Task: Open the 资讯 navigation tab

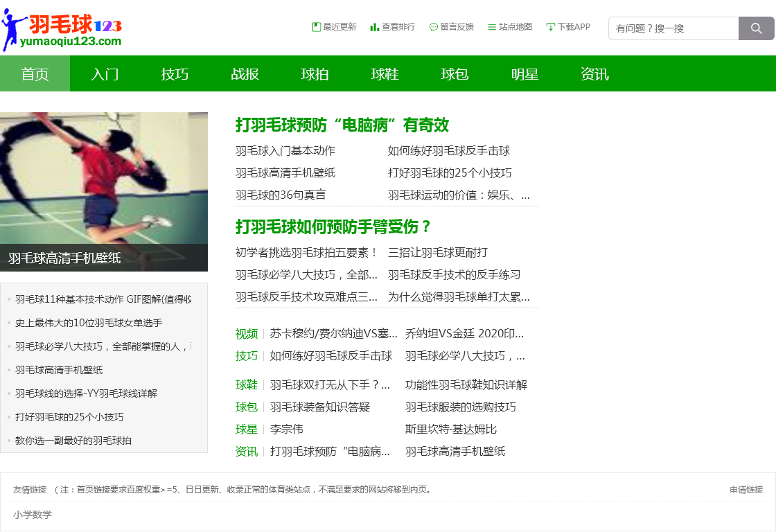Action: pos(595,73)
